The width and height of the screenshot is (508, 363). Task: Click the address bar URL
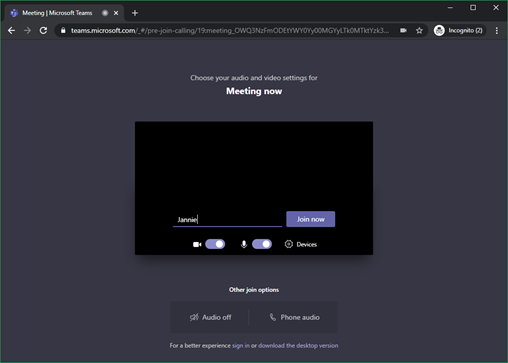pyautogui.click(x=230, y=31)
